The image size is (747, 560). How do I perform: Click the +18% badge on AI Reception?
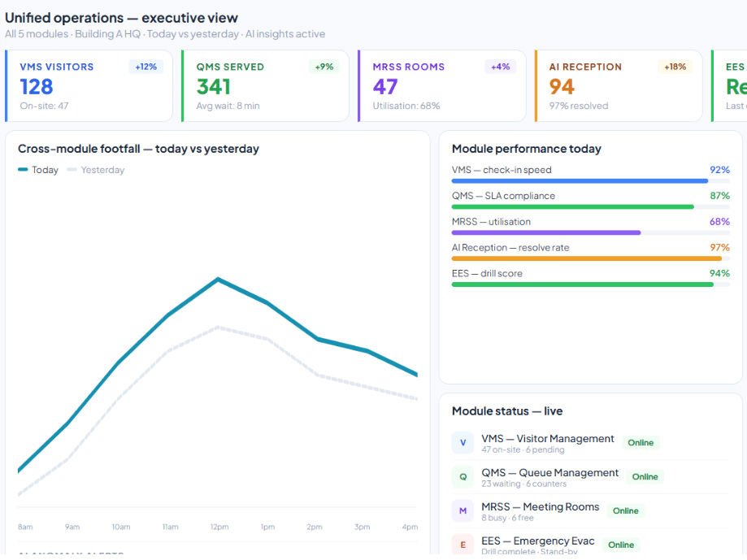(x=675, y=67)
